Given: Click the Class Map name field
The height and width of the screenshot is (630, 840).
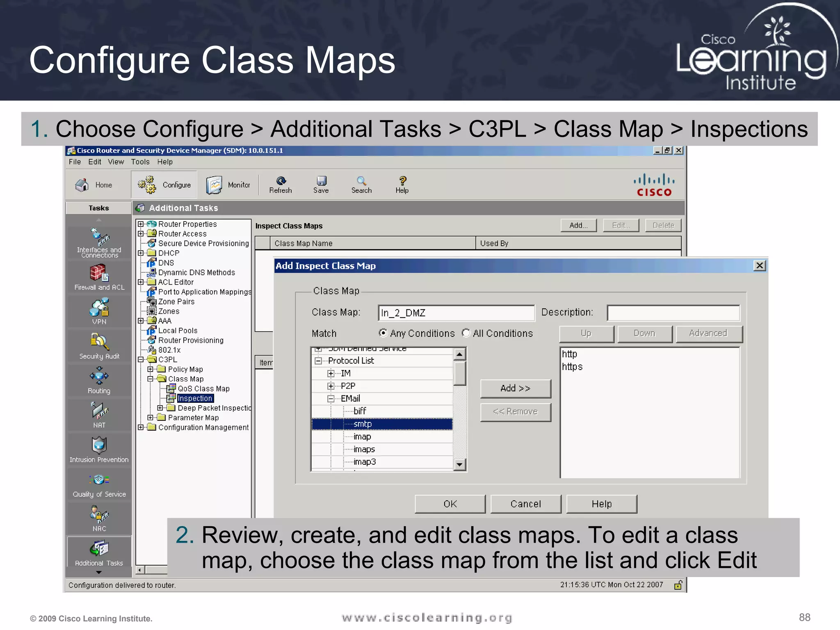Looking at the screenshot, I should point(457,313).
